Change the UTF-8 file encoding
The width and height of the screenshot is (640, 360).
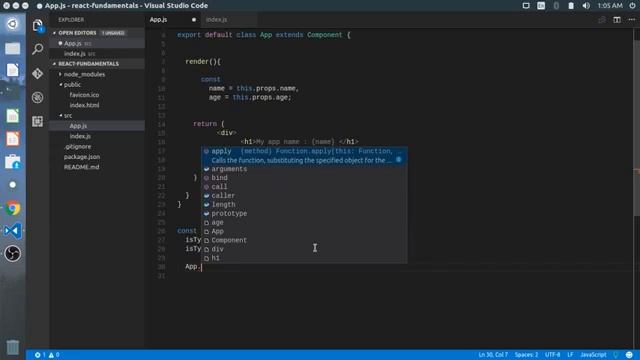pos(552,355)
